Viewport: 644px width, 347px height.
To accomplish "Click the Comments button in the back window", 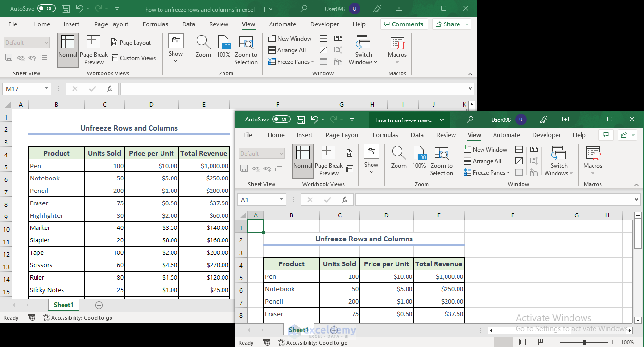I will pyautogui.click(x=403, y=24).
